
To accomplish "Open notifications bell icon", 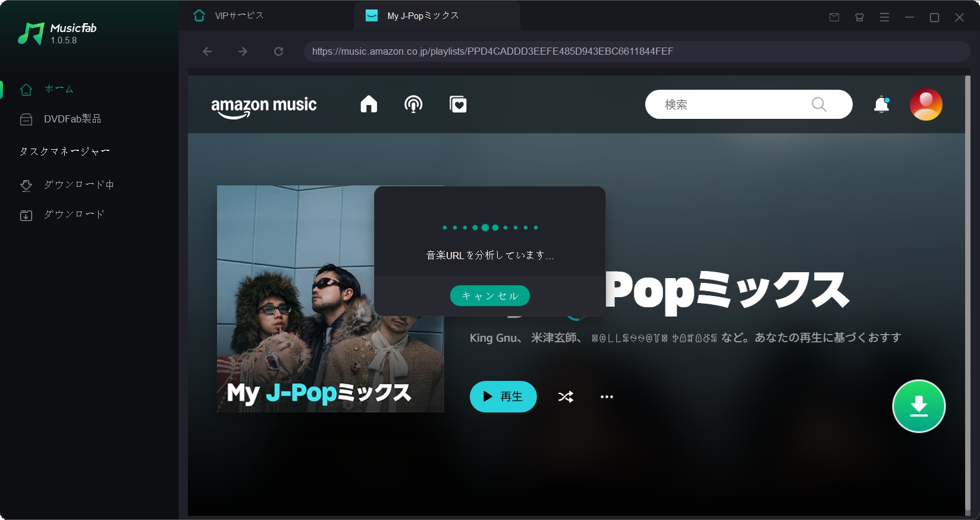I will click(881, 105).
